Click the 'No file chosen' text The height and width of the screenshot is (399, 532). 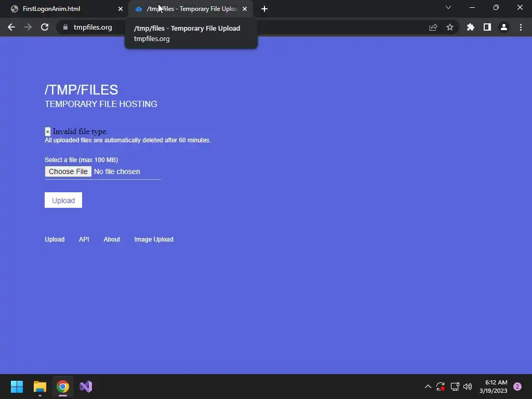pyautogui.click(x=117, y=171)
